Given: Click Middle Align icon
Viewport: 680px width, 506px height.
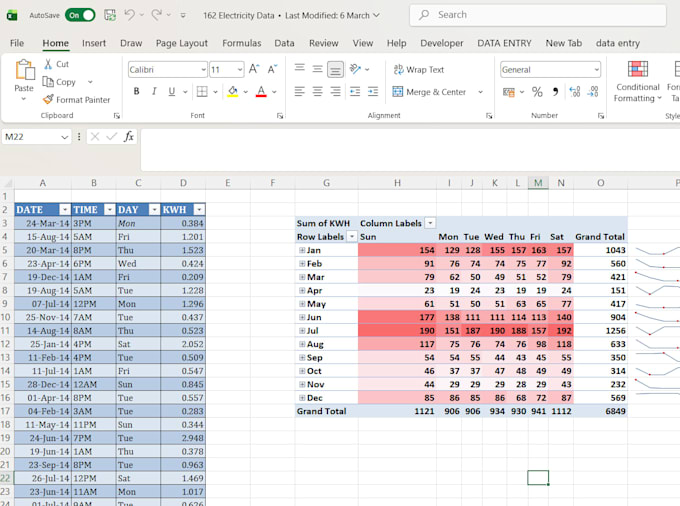Looking at the screenshot, I should [317, 69].
